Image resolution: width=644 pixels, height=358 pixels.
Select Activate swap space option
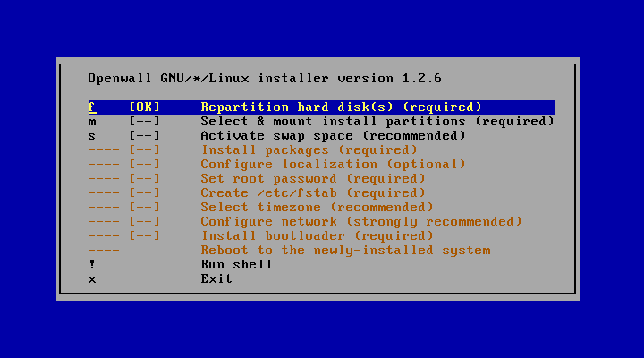click(x=333, y=136)
